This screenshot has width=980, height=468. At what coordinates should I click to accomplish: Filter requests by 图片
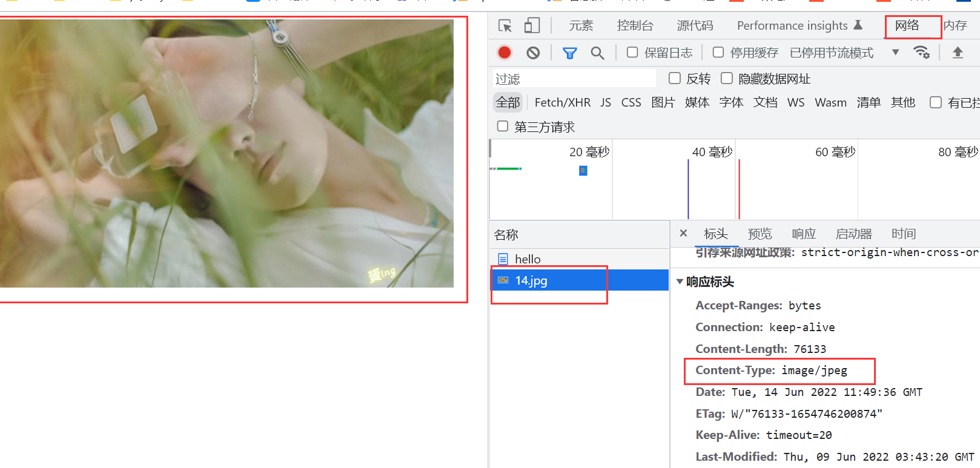pyautogui.click(x=663, y=102)
